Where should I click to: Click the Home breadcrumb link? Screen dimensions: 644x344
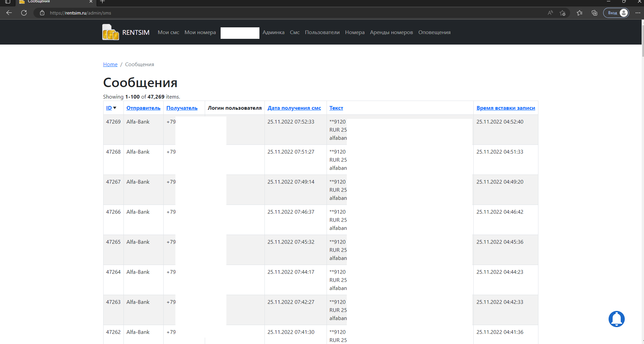(x=110, y=64)
